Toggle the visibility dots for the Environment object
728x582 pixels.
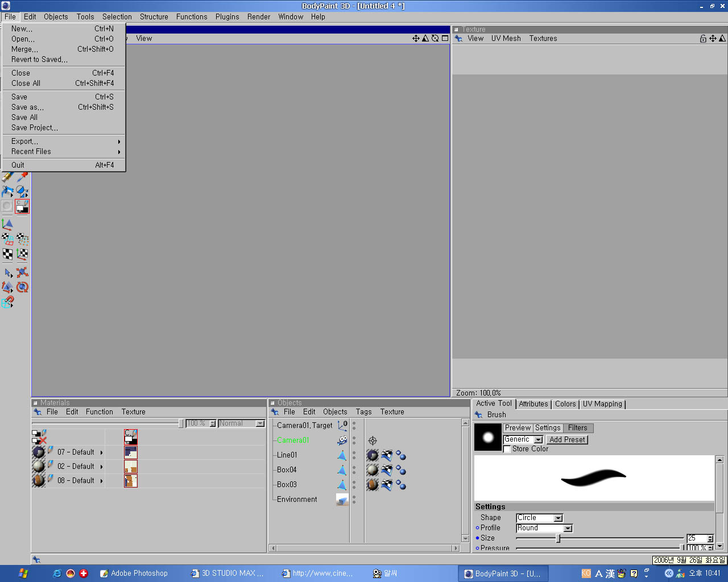(x=354, y=500)
